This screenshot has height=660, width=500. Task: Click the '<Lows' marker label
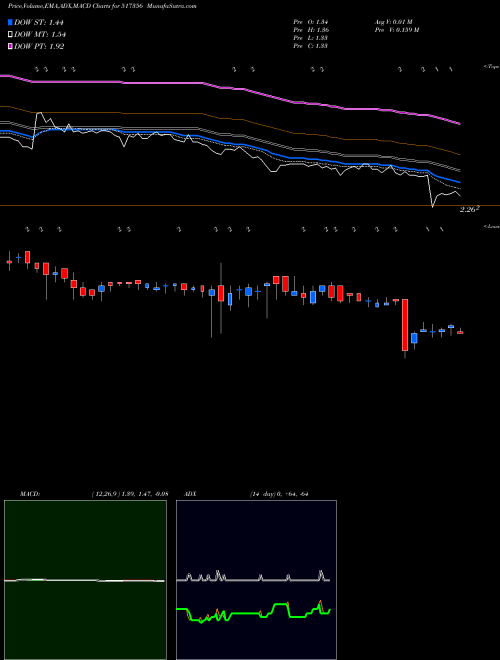click(x=491, y=226)
